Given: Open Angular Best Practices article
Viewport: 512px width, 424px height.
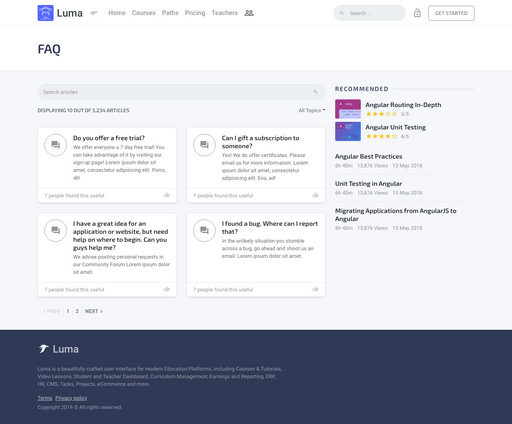Looking at the screenshot, I should (x=369, y=156).
